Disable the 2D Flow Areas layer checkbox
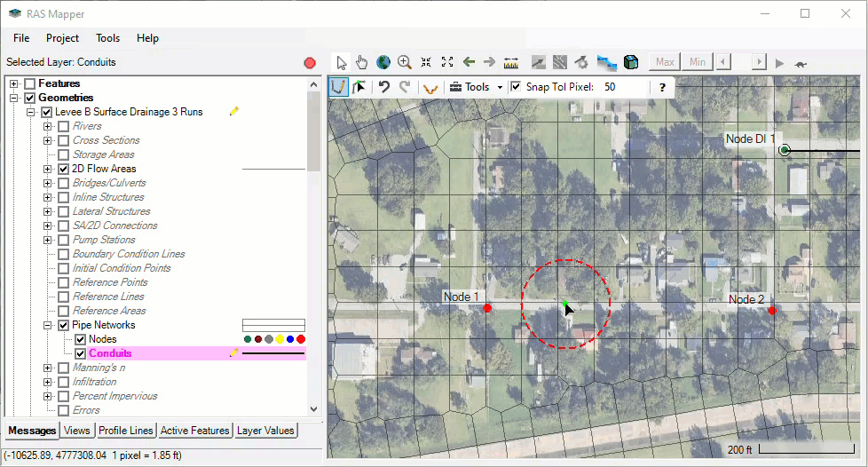868x467 pixels. [x=64, y=169]
